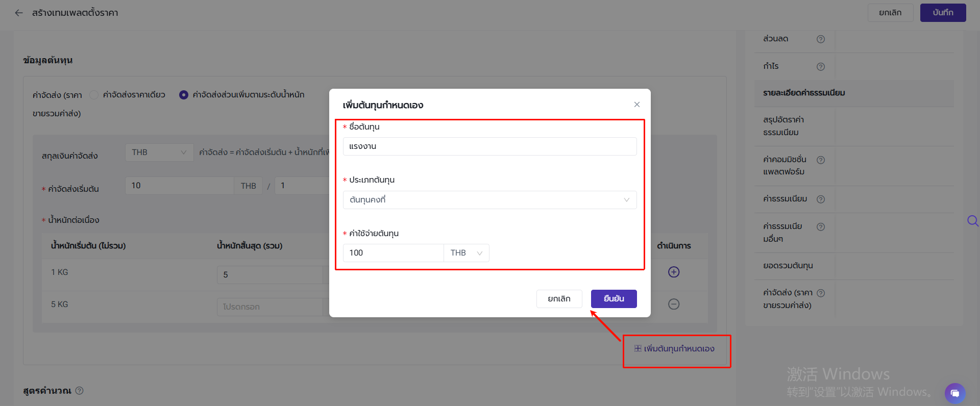Click ยืนยัน button in dialog
Image resolution: width=980 pixels, height=406 pixels.
[x=614, y=299]
